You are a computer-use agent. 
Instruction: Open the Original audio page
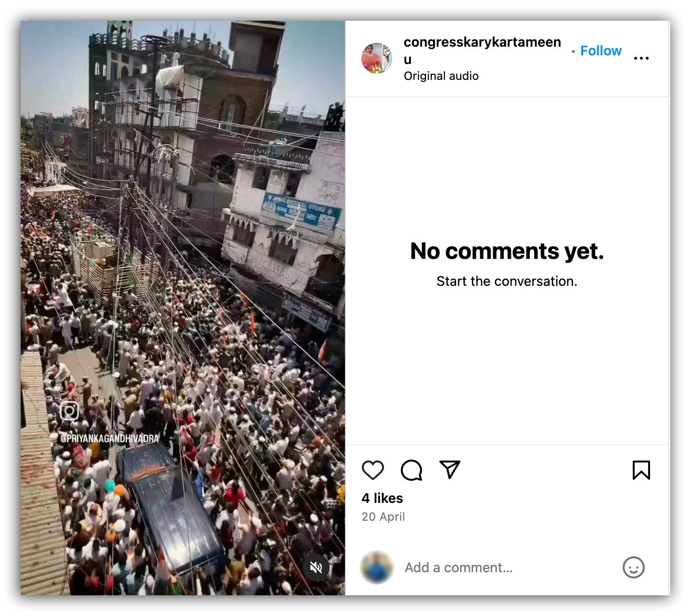pyautogui.click(x=441, y=76)
